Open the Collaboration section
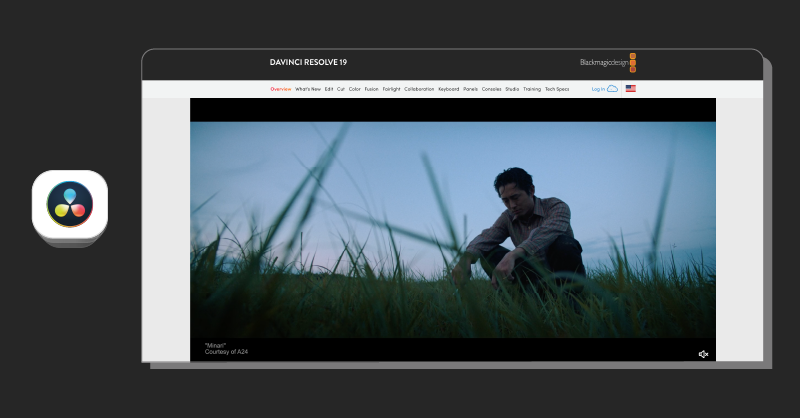 (420, 89)
